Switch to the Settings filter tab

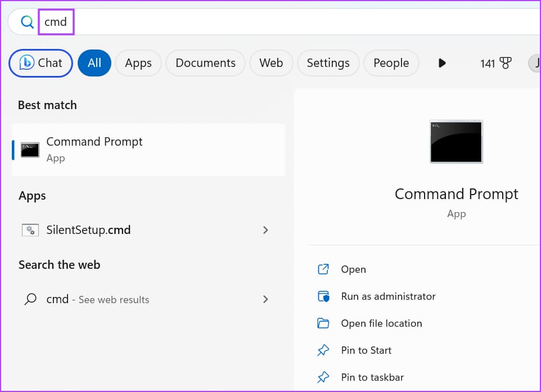coord(328,63)
